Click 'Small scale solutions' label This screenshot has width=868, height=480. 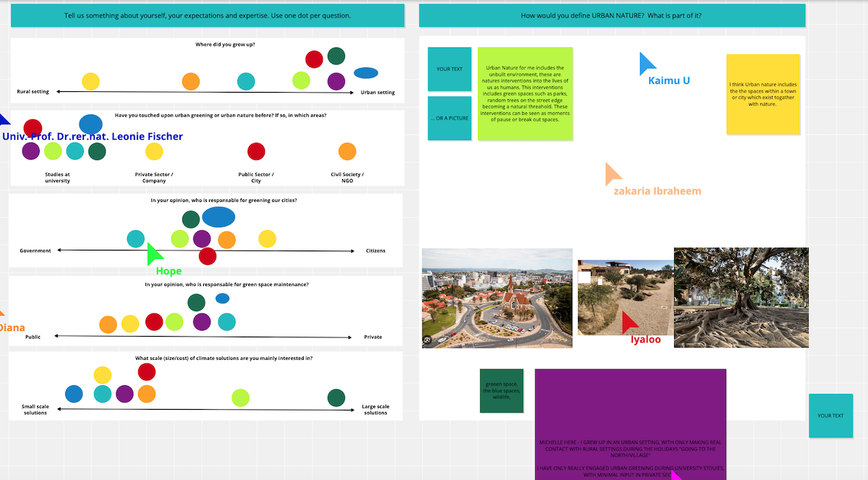coord(35,410)
